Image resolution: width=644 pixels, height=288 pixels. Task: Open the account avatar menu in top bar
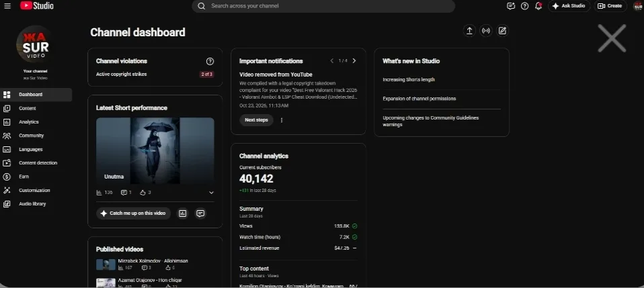(x=637, y=6)
